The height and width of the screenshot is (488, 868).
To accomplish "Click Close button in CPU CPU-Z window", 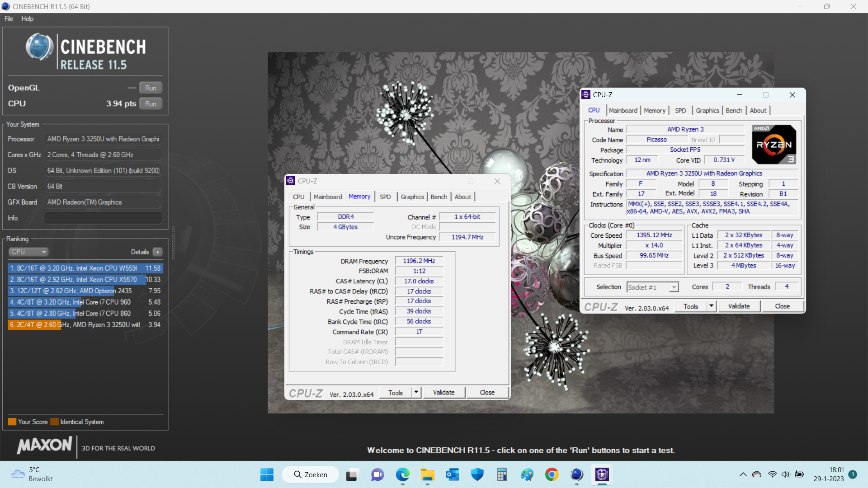I will click(x=782, y=306).
